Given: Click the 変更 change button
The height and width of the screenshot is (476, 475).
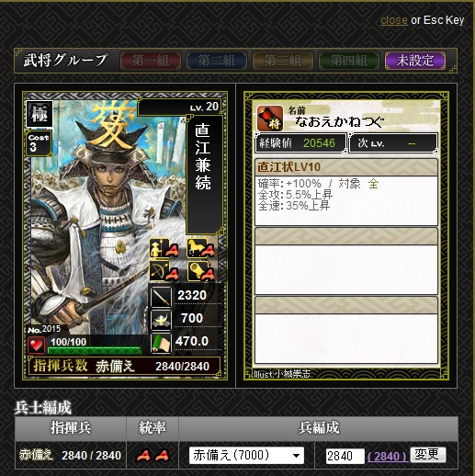Looking at the screenshot, I should coord(428,454).
